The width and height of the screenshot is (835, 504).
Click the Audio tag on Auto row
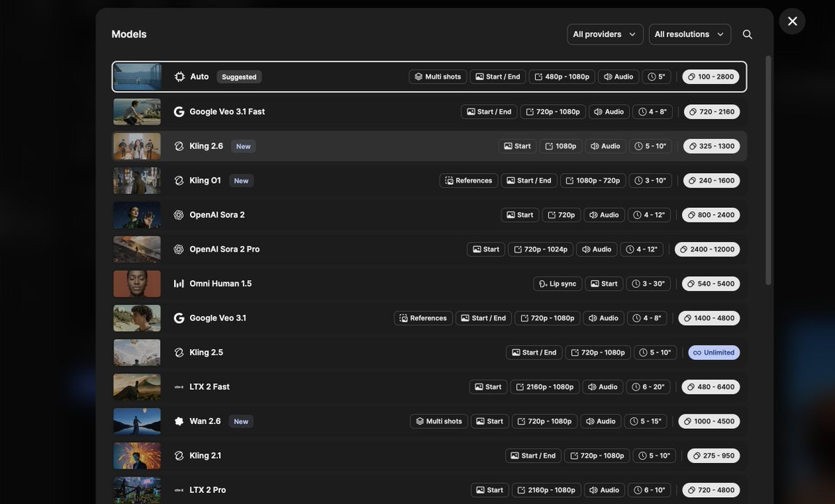point(619,76)
